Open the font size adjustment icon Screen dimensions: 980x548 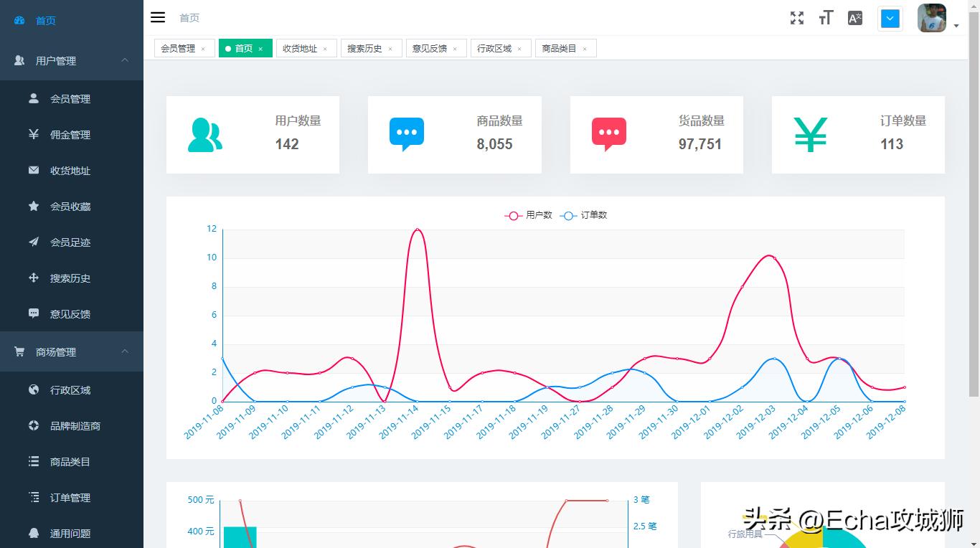click(x=826, y=19)
